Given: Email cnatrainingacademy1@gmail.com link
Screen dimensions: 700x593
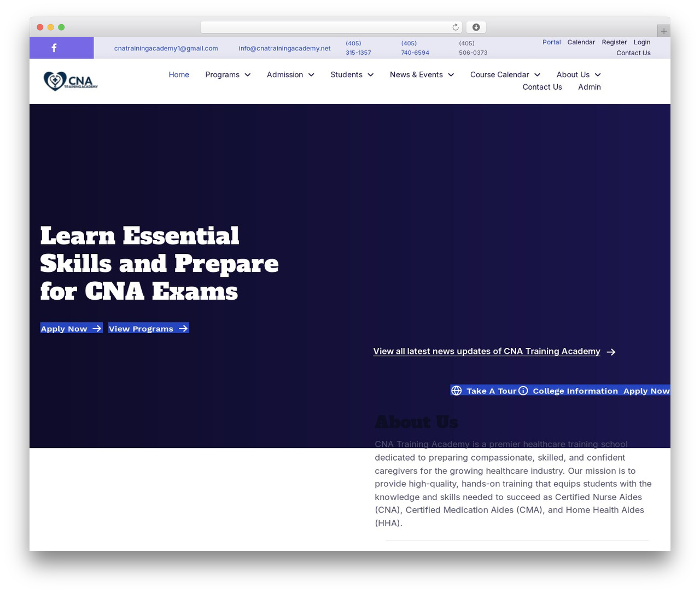Looking at the screenshot, I should (166, 48).
